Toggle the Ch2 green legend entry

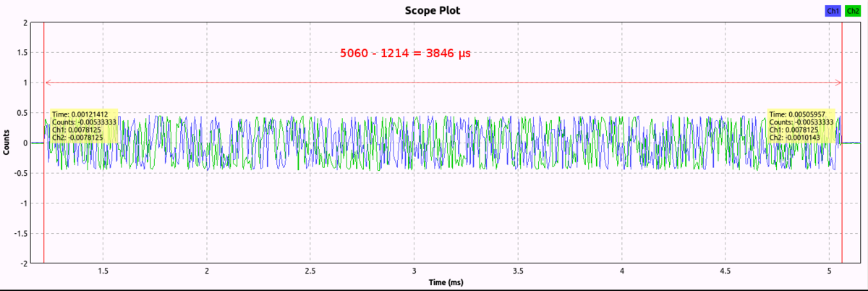pyautogui.click(x=852, y=11)
